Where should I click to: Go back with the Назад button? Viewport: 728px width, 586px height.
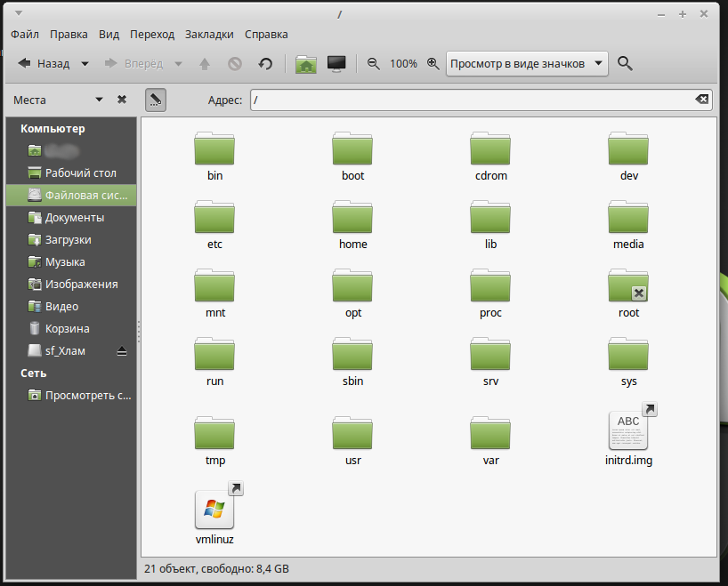[44, 63]
